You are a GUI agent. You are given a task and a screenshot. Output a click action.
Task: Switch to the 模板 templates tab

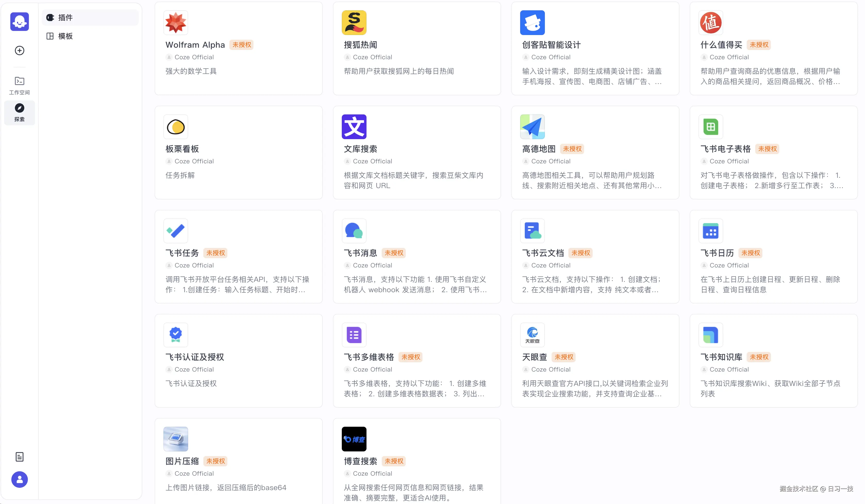[90, 36]
